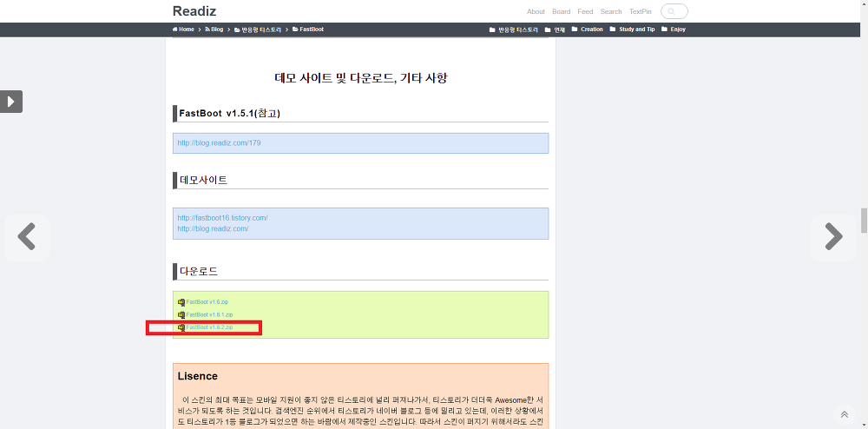This screenshot has height=429, width=868.
Task: Click the 데모사이트 heading
Action: click(203, 180)
